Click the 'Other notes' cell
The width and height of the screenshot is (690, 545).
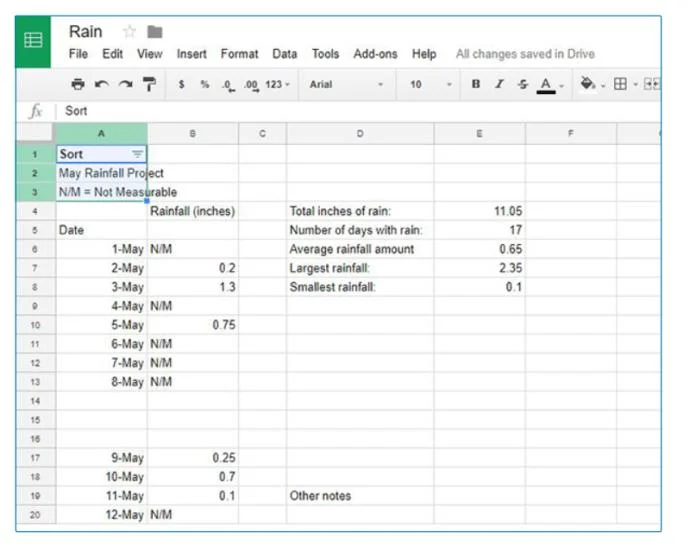coord(360,496)
